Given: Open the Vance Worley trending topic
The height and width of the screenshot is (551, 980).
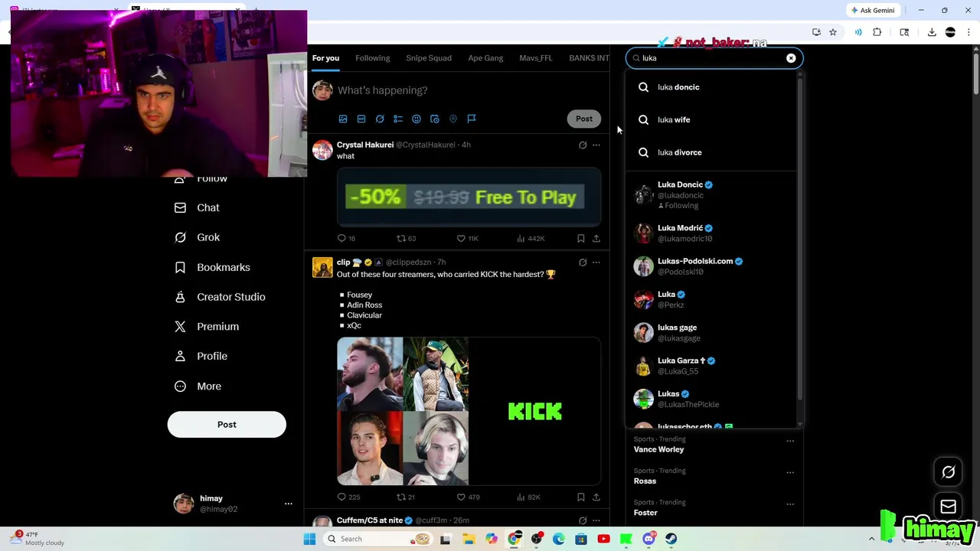Looking at the screenshot, I should click(658, 449).
